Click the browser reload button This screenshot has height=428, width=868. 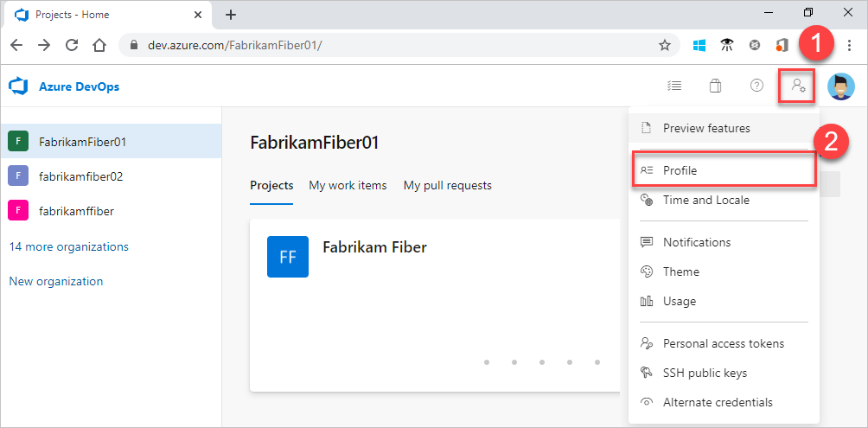coord(73,45)
